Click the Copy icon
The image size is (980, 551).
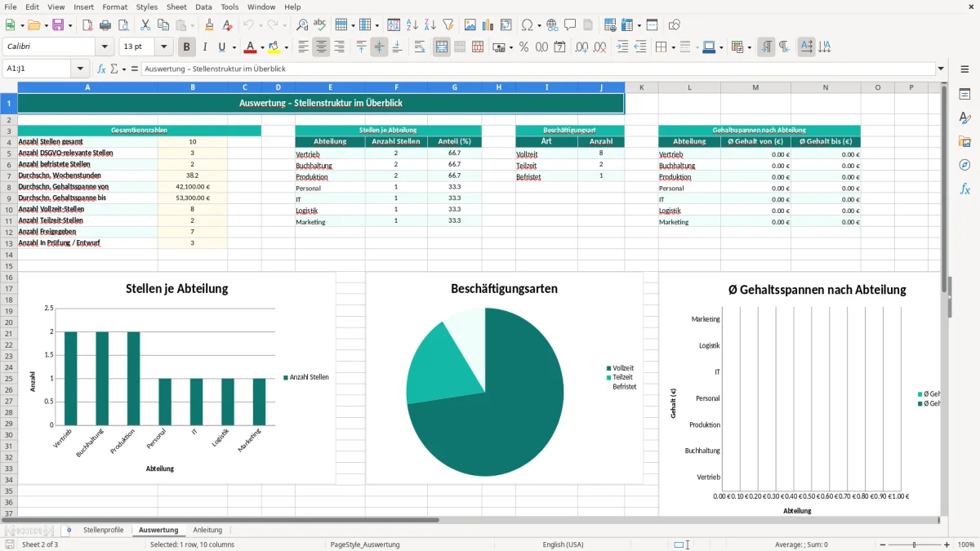pos(163,25)
